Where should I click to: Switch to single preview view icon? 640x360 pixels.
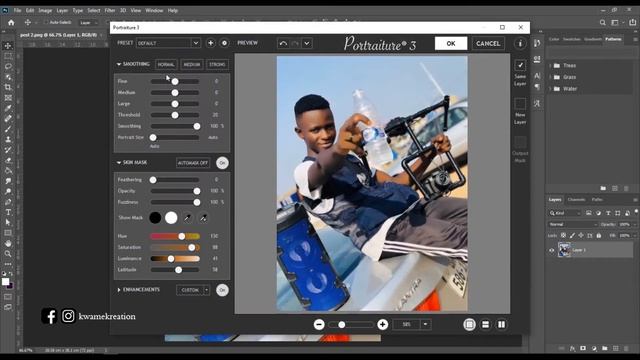click(469, 324)
